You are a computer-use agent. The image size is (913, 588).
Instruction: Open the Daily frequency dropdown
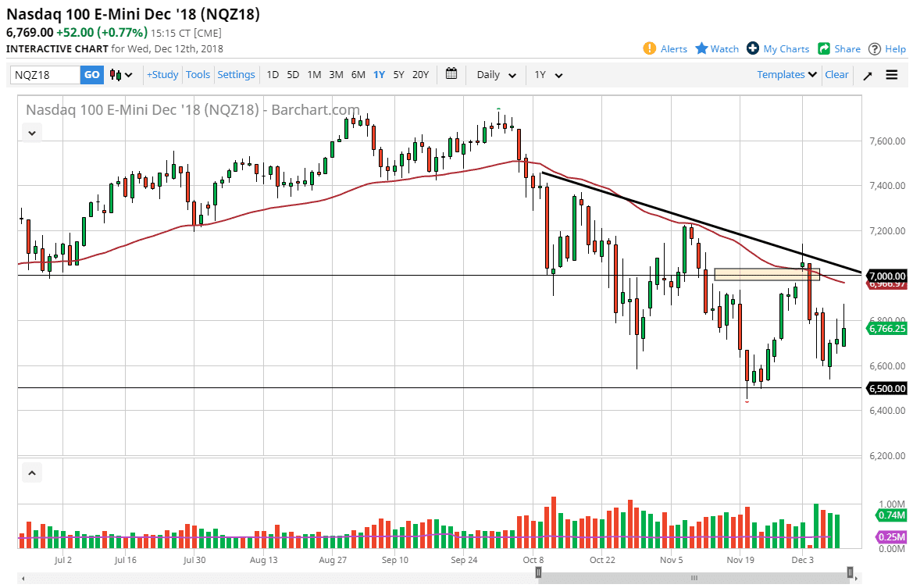pos(494,74)
